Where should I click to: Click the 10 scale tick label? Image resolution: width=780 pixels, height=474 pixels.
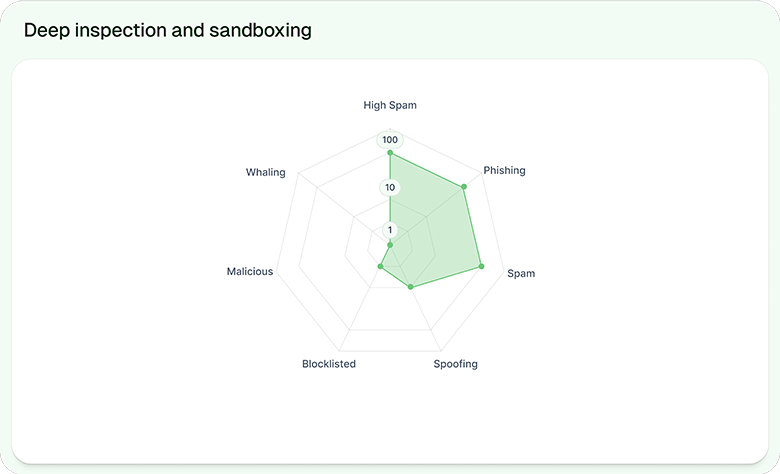tap(390, 187)
